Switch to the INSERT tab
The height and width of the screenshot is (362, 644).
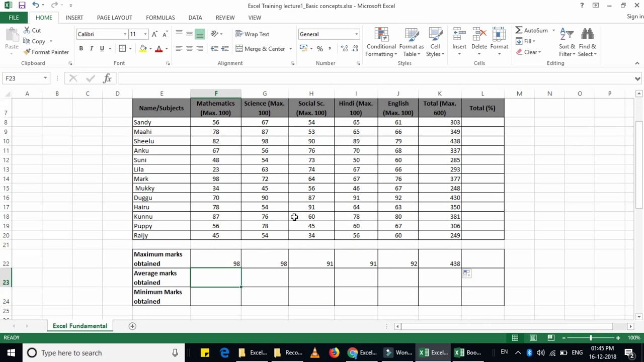pyautogui.click(x=74, y=18)
